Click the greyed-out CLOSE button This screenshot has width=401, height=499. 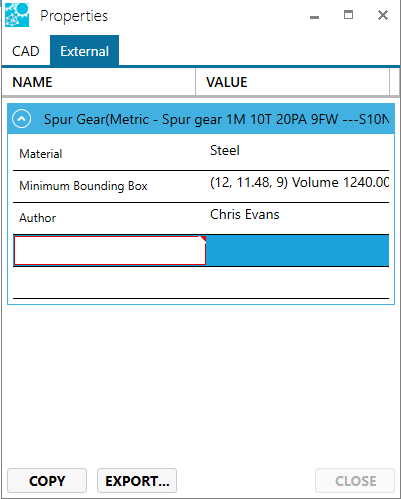point(355,481)
